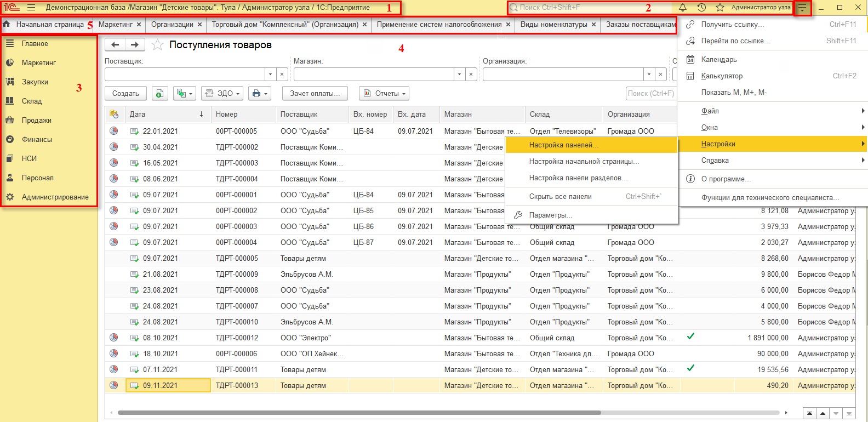Clear the Магазин filter with X

pos(471,74)
